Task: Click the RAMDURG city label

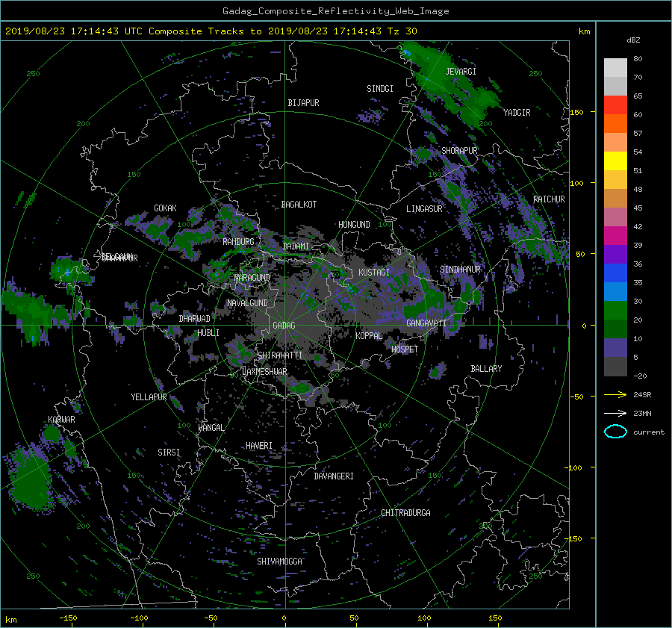Action: [238, 242]
